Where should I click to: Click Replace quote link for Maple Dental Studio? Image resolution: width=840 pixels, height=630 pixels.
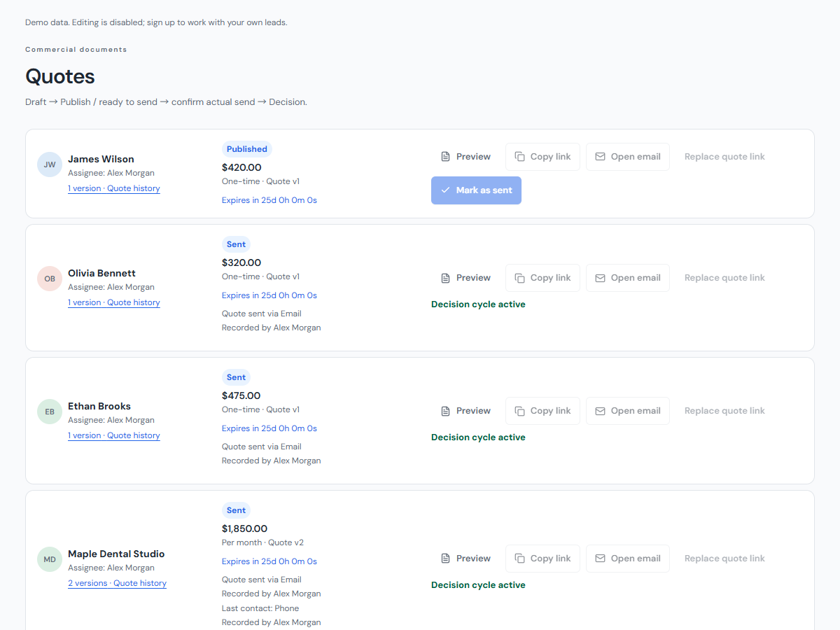pos(724,559)
